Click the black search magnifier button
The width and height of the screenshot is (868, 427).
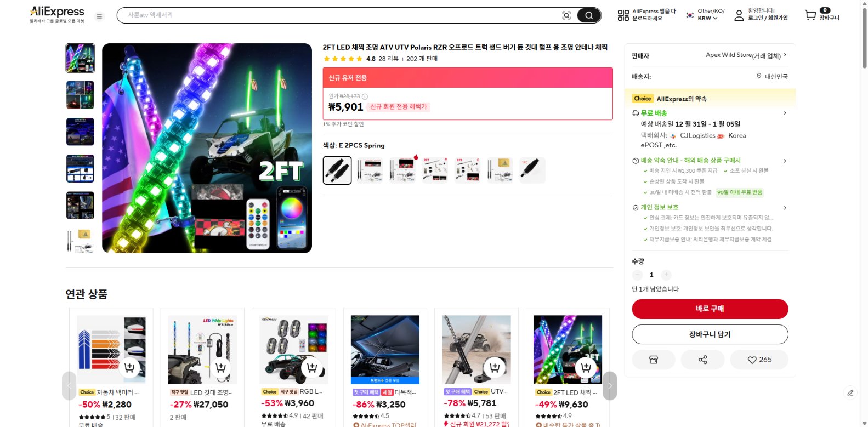pyautogui.click(x=589, y=15)
